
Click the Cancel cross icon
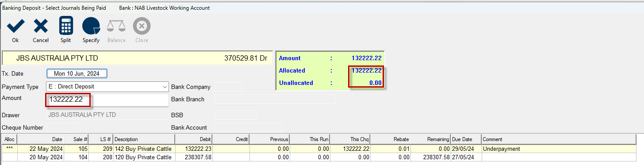pos(41,27)
